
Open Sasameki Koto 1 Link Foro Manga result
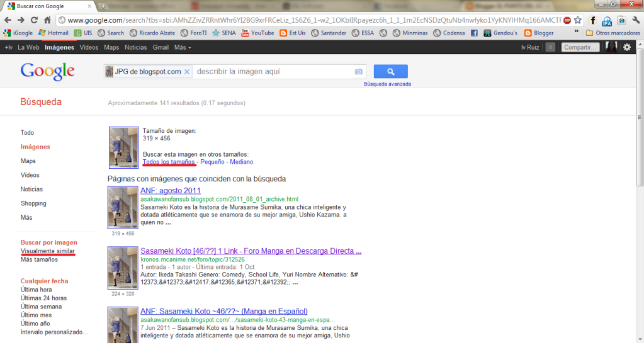(251, 251)
